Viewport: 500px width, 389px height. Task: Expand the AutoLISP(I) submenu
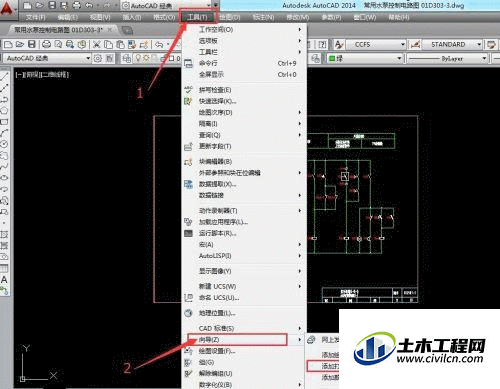(x=244, y=256)
